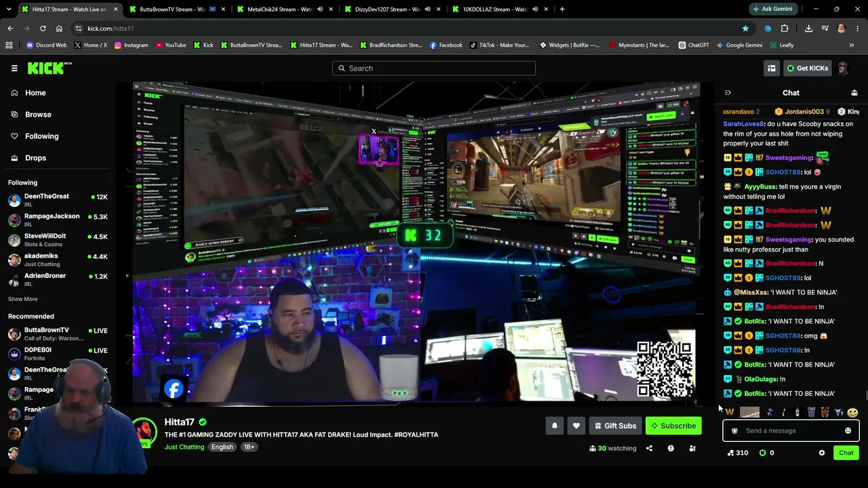Open chat settings gear
Viewport: 868px width, 488px height.
click(822, 453)
